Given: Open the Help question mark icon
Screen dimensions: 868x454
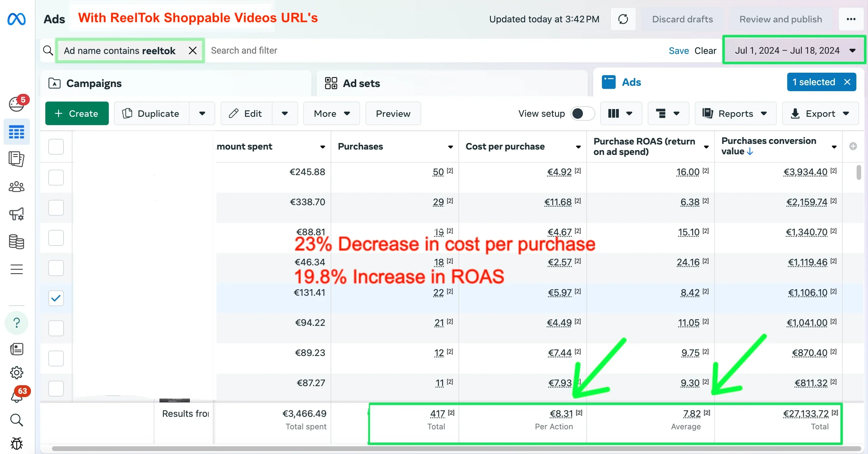Looking at the screenshot, I should 16,323.
